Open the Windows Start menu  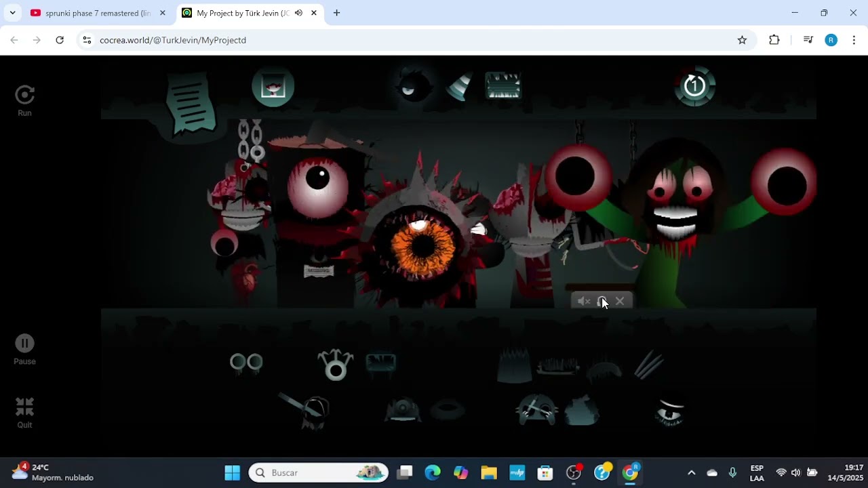[233, 472]
